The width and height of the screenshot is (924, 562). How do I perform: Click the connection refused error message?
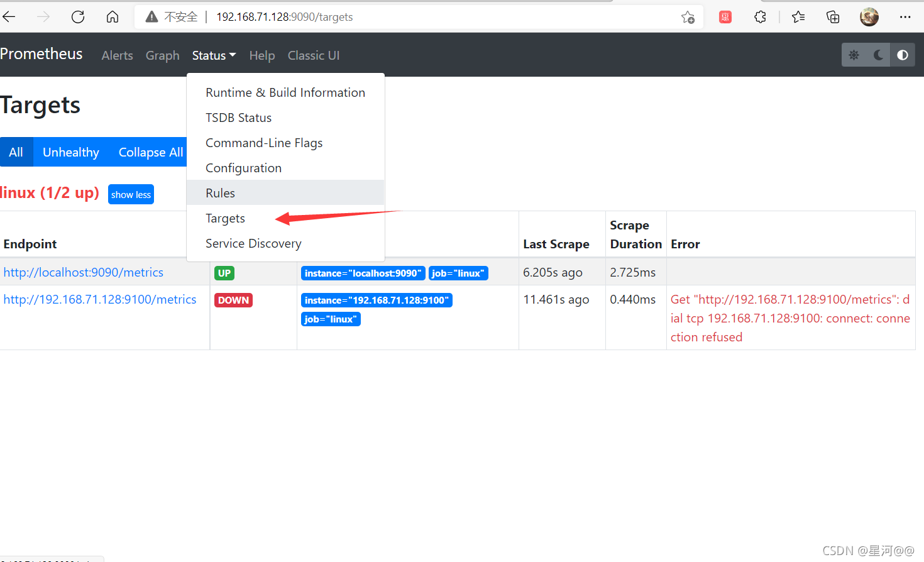[x=790, y=318]
